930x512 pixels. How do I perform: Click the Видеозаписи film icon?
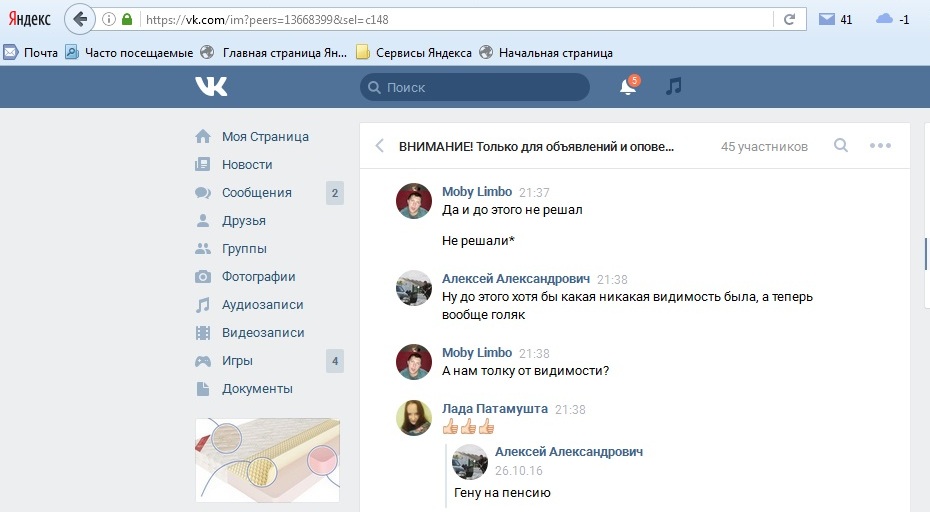(x=203, y=333)
